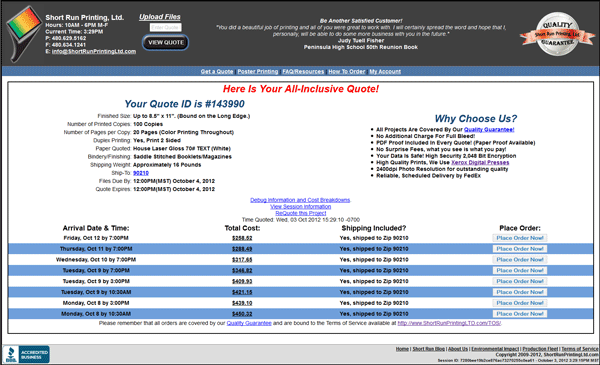The height and width of the screenshot is (365, 600).
Task: Click the VIEW QUOTE button
Action: [x=166, y=42]
